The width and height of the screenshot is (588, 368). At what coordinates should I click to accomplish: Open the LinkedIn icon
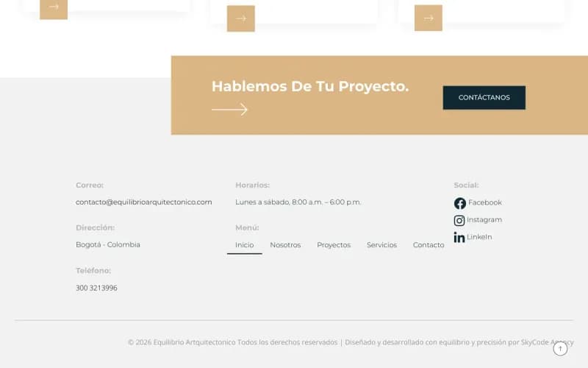click(459, 237)
